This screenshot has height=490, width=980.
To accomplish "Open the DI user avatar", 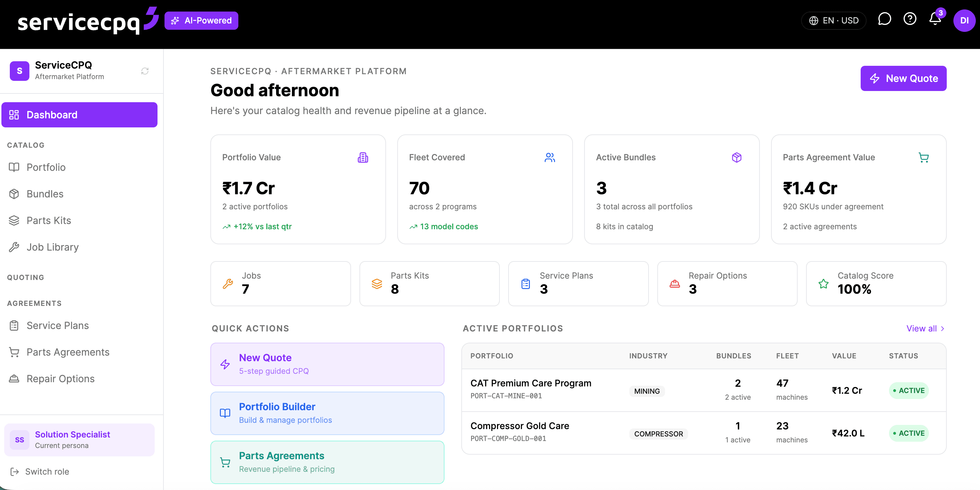I will point(964,21).
